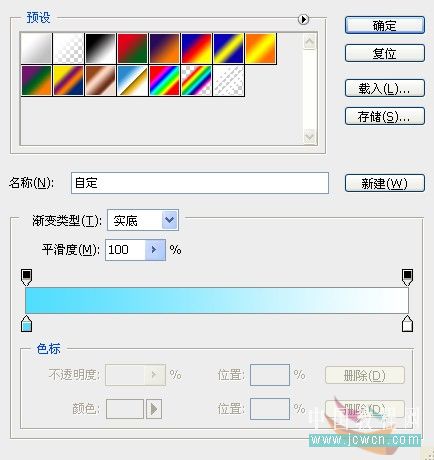
Task: Click the 复位 reset button
Action: 385,53
